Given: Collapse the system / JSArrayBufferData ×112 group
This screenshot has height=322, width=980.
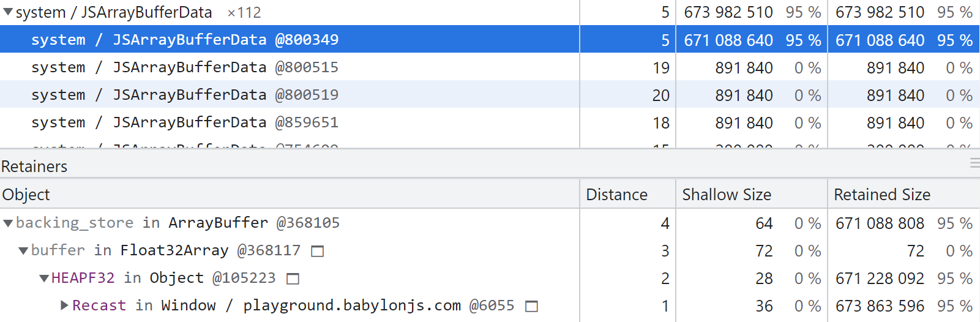Looking at the screenshot, I should tap(8, 12).
